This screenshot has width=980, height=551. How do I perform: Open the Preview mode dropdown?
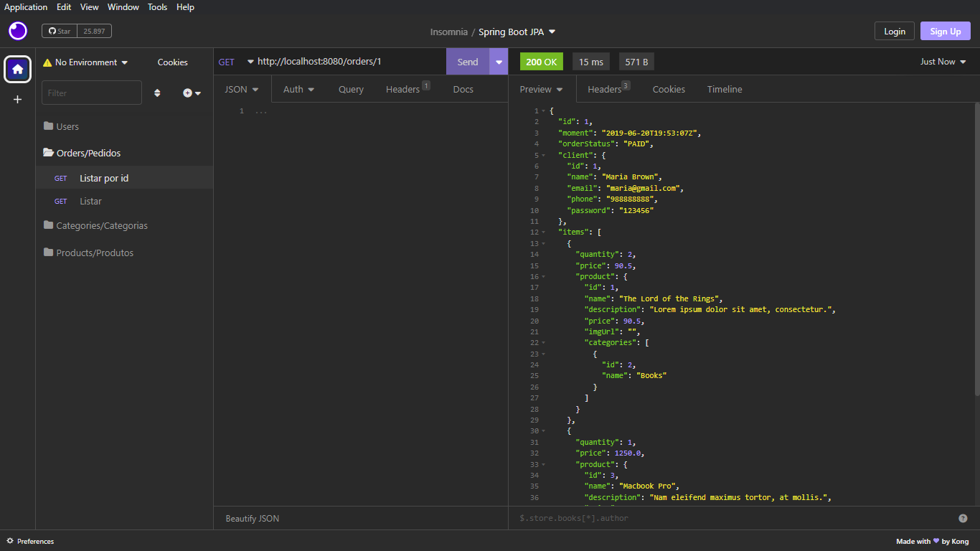pos(542,89)
